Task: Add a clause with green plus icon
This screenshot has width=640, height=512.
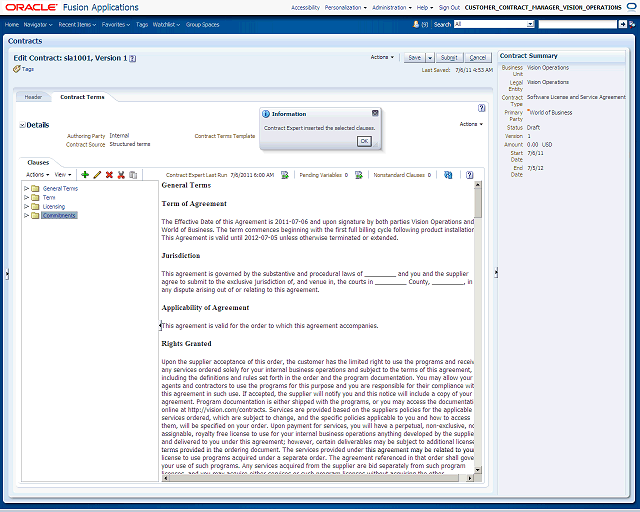Action: pyautogui.click(x=85, y=175)
